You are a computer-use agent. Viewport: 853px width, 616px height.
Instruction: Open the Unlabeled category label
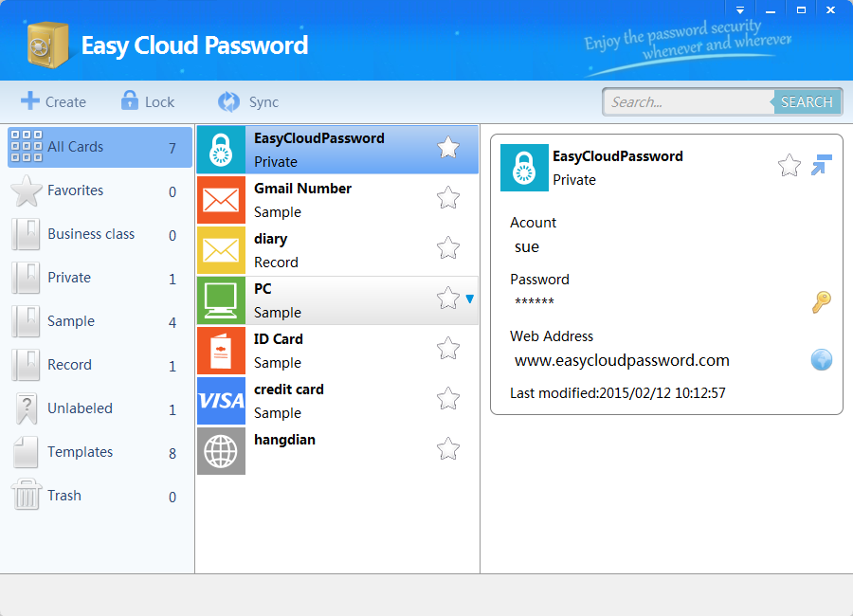pos(80,408)
